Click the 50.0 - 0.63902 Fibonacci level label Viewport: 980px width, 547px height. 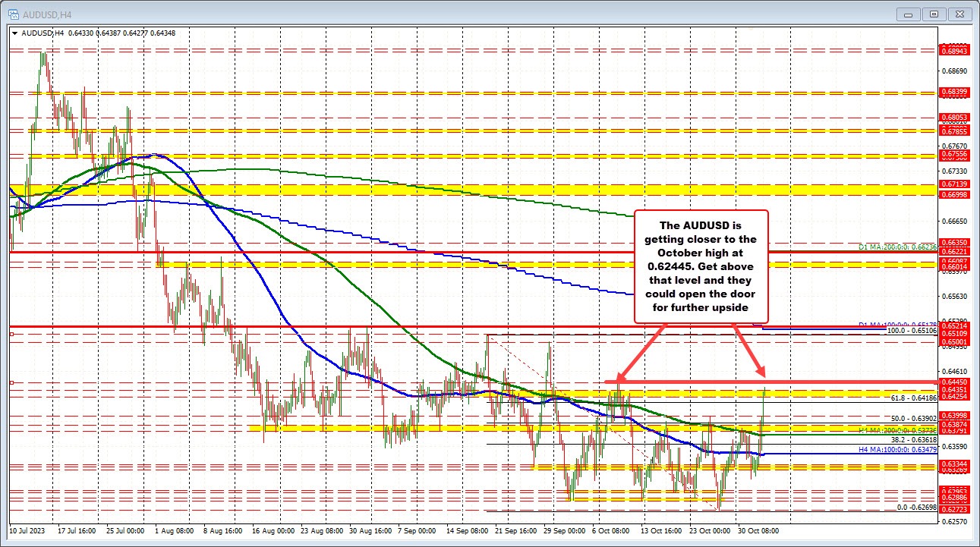tap(915, 419)
